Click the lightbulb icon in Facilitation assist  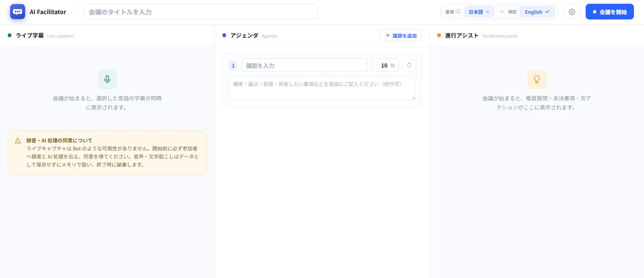(537, 79)
